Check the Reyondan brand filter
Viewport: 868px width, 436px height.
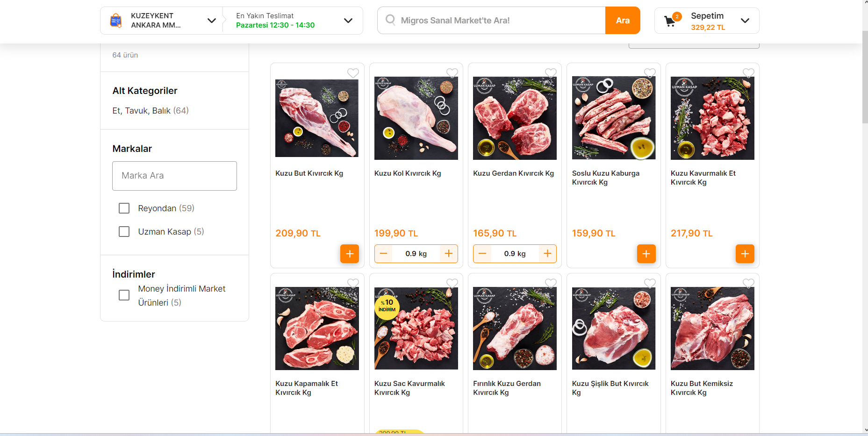(124, 208)
